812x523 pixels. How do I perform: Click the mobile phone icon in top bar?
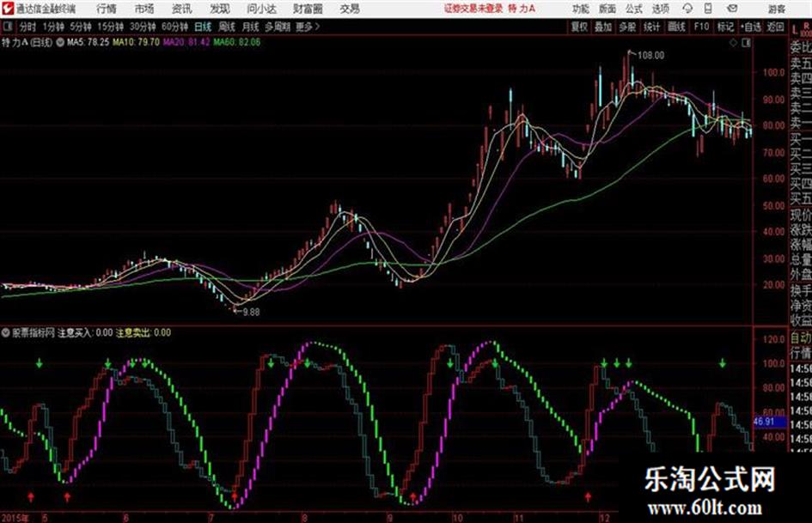click(x=708, y=9)
